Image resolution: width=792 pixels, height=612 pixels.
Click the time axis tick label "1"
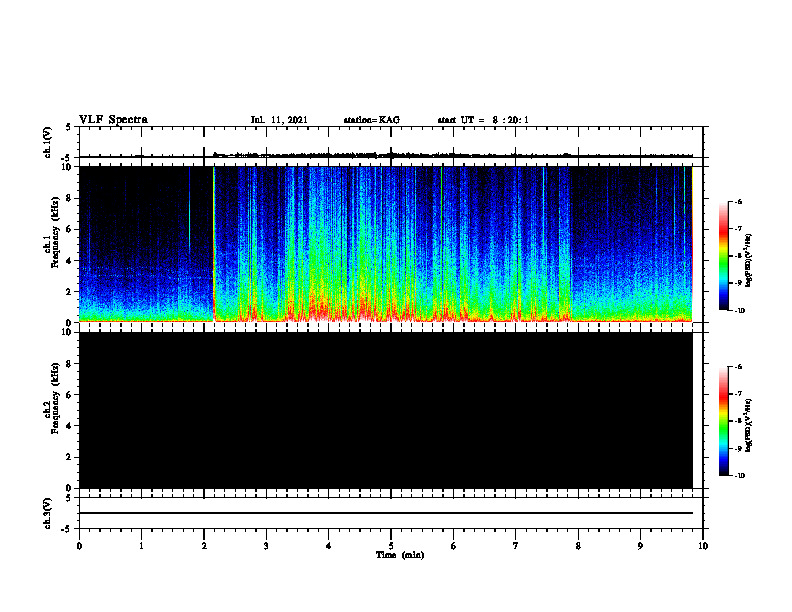point(141,546)
